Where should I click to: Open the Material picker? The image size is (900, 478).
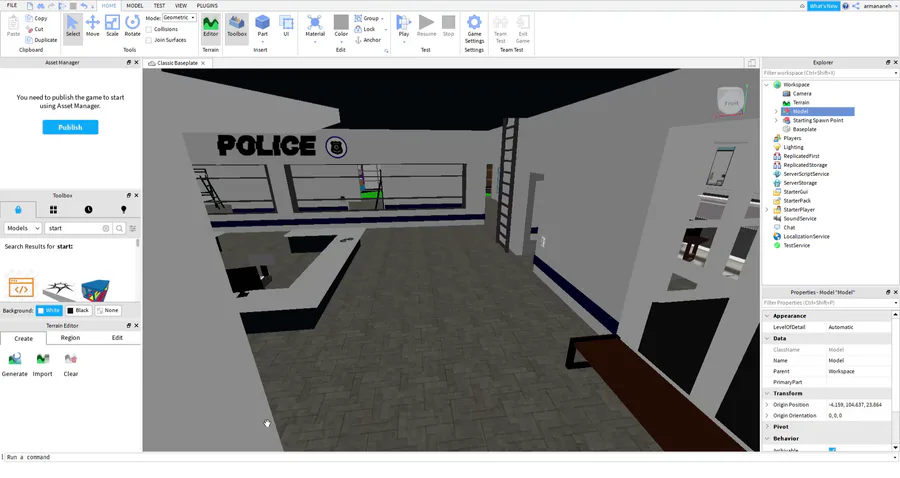click(x=315, y=26)
